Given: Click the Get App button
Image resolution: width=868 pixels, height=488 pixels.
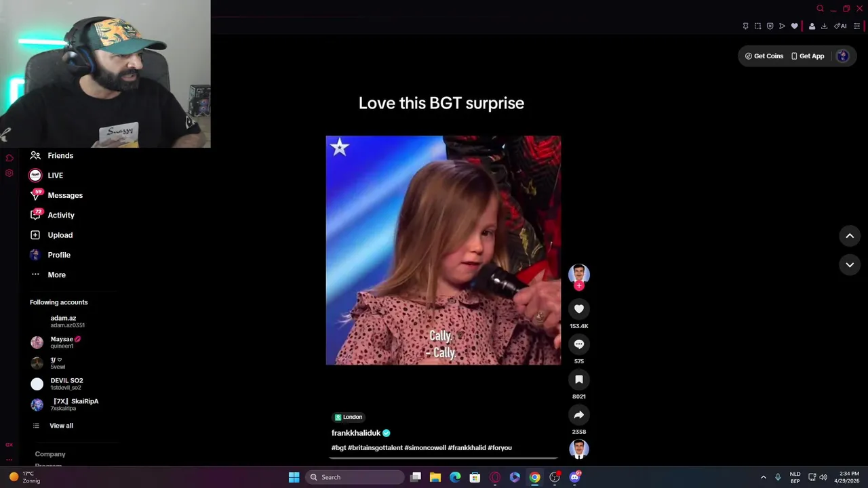Looking at the screenshot, I should (x=808, y=56).
